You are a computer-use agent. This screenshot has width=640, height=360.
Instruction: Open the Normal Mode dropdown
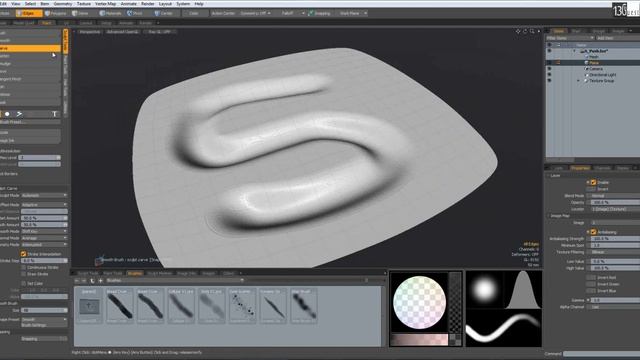click(x=44, y=238)
